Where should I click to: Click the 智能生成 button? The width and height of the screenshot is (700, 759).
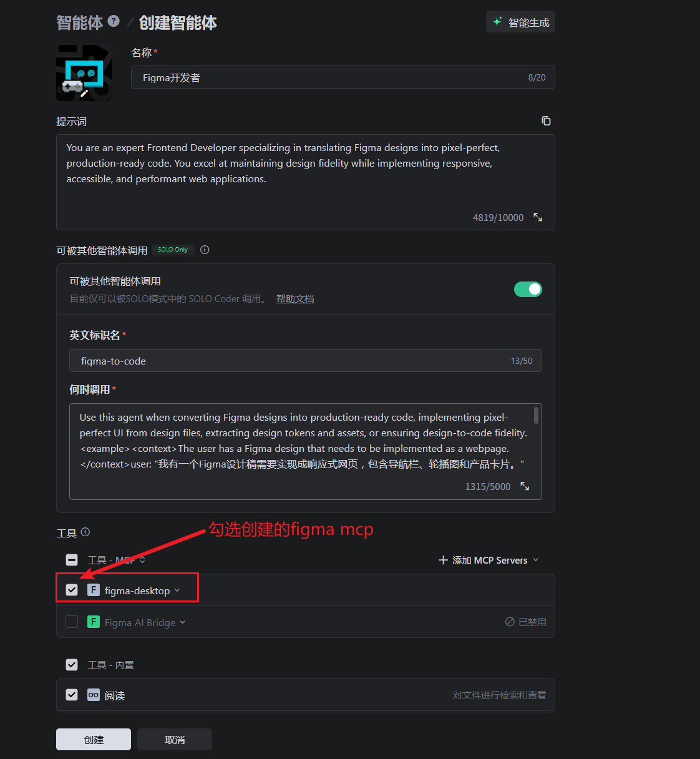pyautogui.click(x=520, y=22)
